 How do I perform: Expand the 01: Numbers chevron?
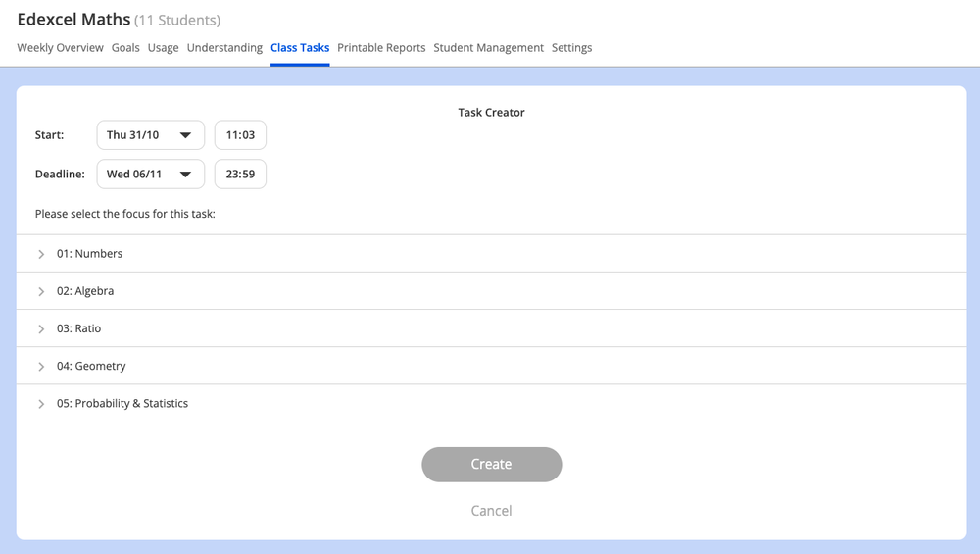tap(41, 254)
